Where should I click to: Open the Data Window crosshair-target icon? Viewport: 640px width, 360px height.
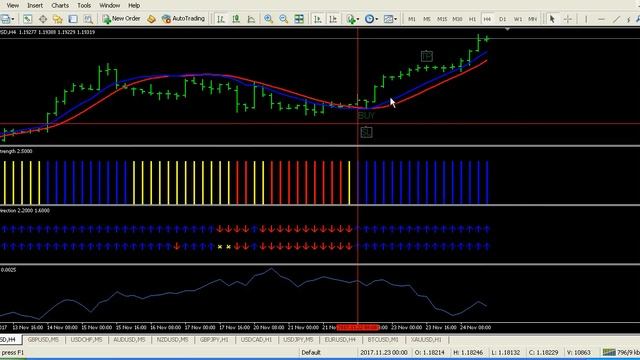[x=42, y=19]
